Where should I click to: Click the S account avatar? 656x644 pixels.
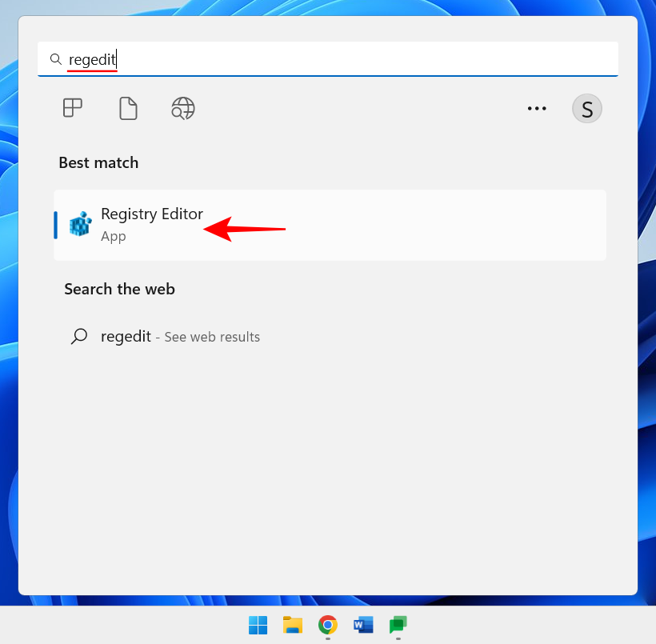586,108
